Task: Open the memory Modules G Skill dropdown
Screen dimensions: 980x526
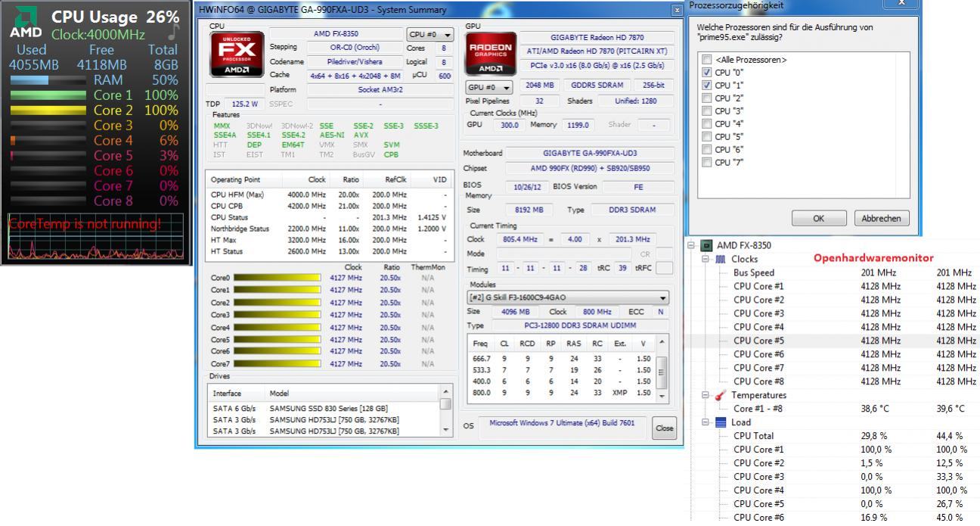Action: [567, 298]
